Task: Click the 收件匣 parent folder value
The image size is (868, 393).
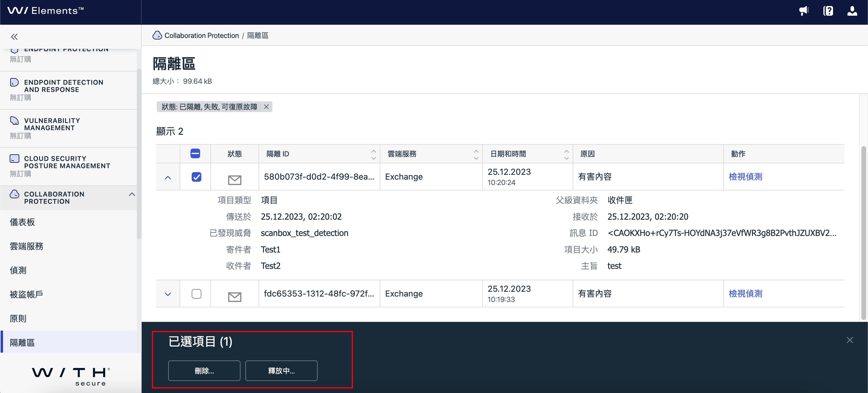Action: tap(620, 200)
